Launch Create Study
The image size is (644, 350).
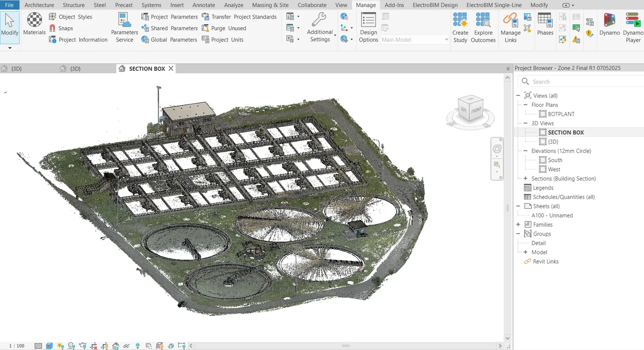tap(460, 27)
